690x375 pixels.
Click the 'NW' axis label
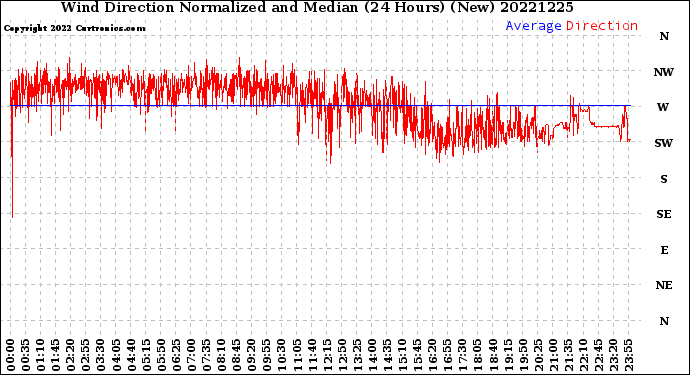tap(664, 72)
